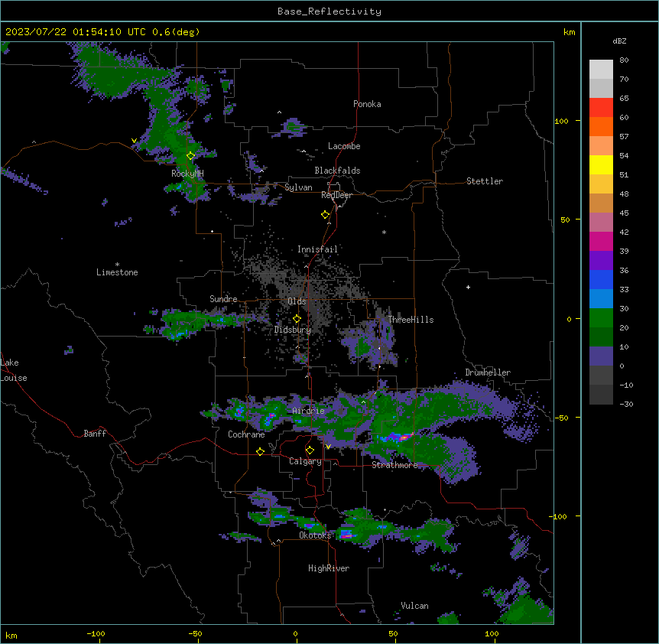Screen dimensions: 659x644
Task: Select the yellow diamond marker below Cochrane
Action: (x=260, y=451)
